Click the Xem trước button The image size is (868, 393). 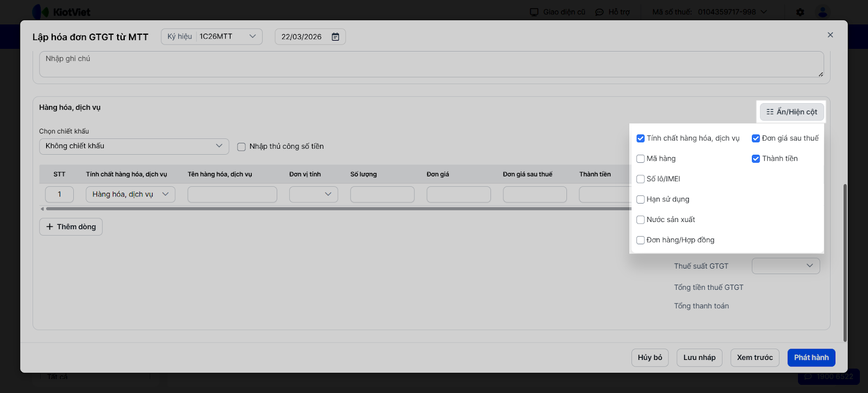coord(755,358)
